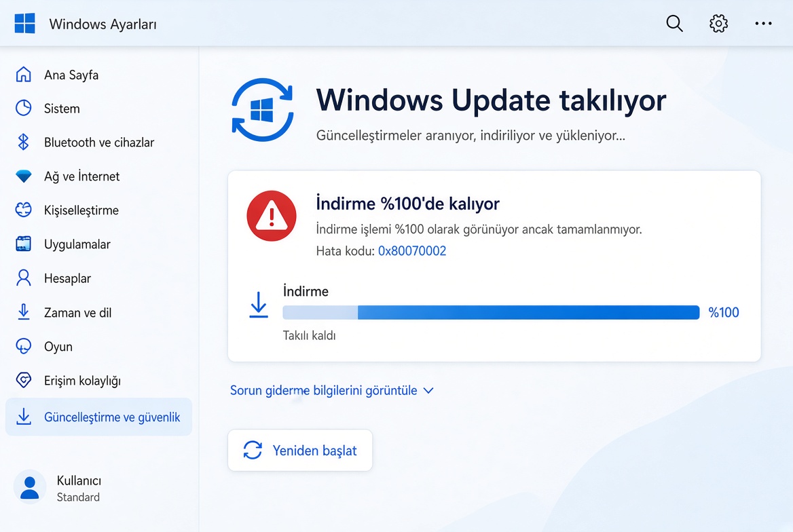
Task: Click Güncelleştirme ve güvenlik download icon
Action: (x=23, y=417)
